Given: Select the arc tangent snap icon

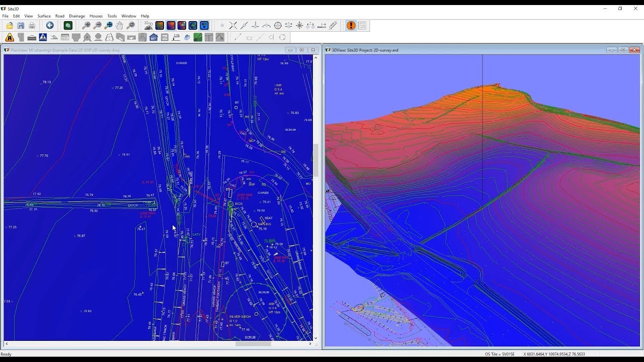Looking at the screenshot, I should (266, 26).
